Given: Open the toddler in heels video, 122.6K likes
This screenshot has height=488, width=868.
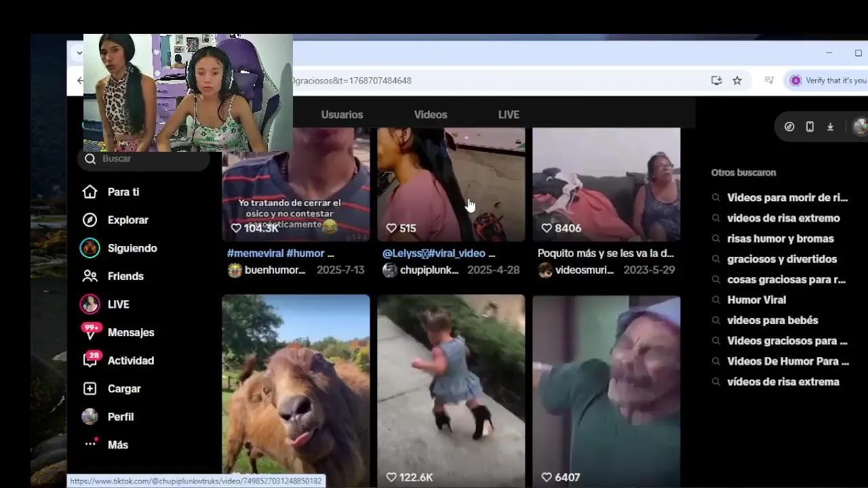Looking at the screenshot, I should pos(451,390).
